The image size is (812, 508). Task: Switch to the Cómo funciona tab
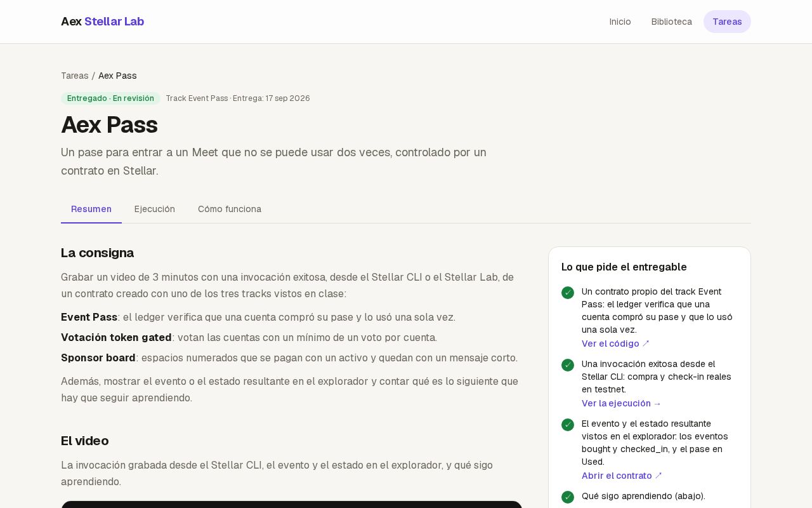tap(230, 209)
